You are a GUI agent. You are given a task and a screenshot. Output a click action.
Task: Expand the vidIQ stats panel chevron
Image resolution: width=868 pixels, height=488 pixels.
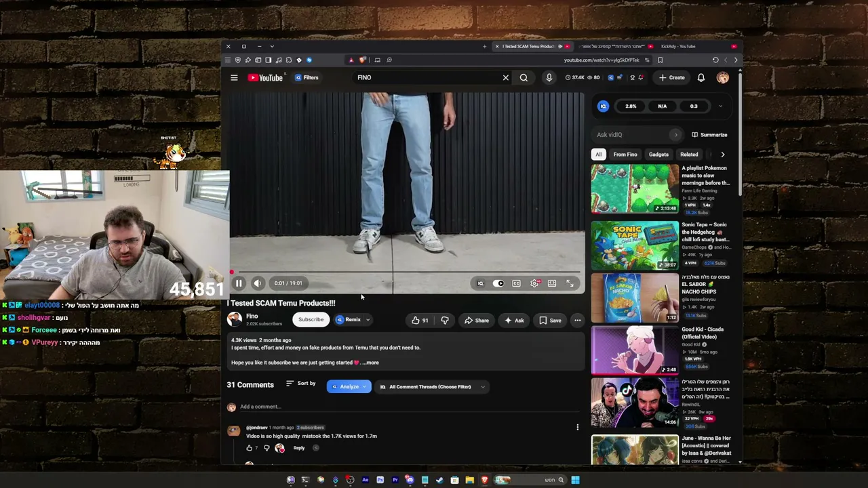[720, 106]
